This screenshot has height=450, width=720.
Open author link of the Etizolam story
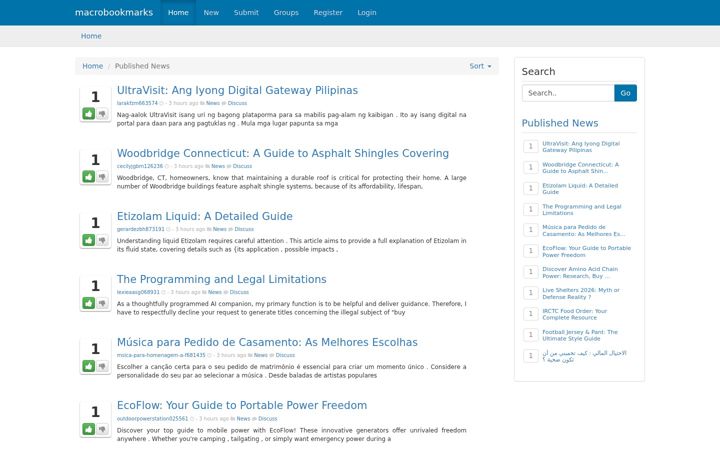(141, 229)
